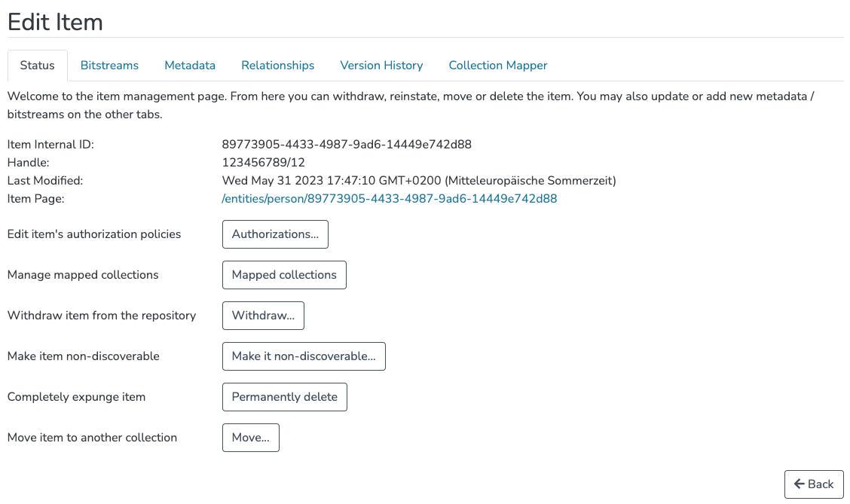Image resolution: width=850 pixels, height=504 pixels.
Task: Click the Permanently delete button
Action: [284, 397]
